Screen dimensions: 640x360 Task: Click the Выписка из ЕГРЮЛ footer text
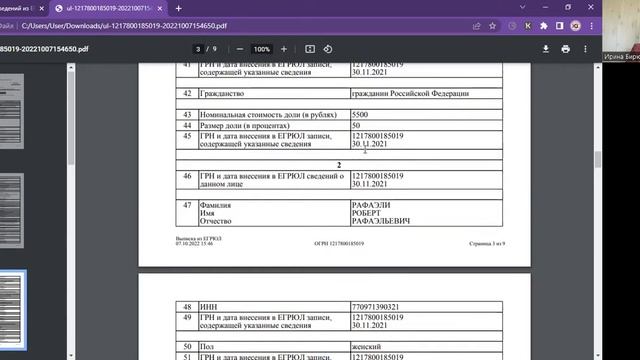[x=198, y=238]
